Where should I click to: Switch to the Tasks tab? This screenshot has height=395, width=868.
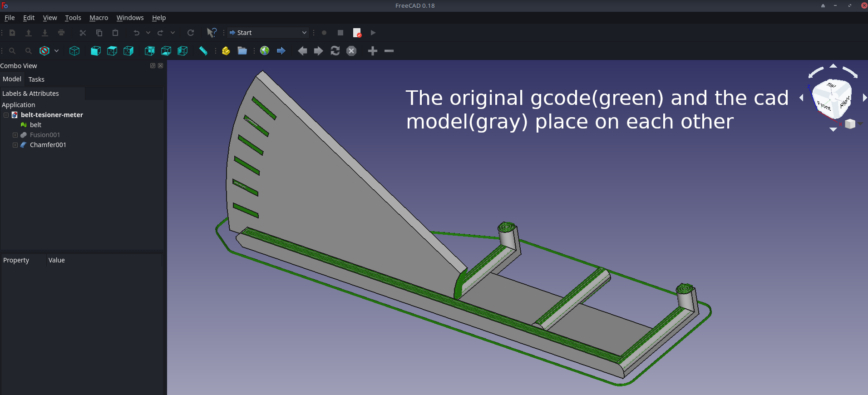tap(36, 79)
